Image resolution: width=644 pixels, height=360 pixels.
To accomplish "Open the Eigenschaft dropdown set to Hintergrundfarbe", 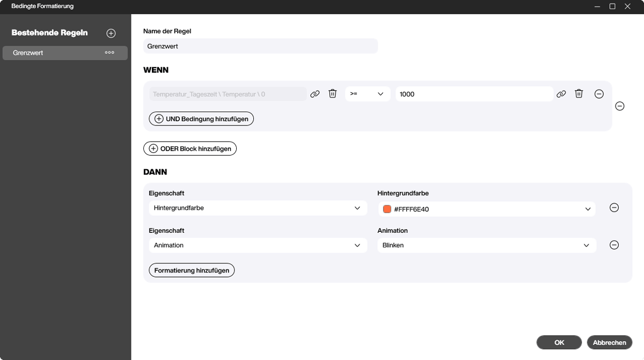I will tap(258, 208).
